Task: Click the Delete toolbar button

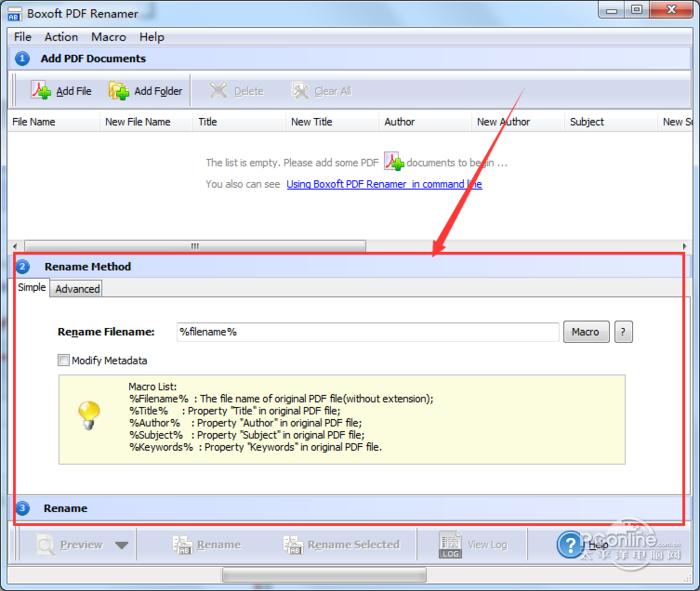Action: (x=237, y=91)
